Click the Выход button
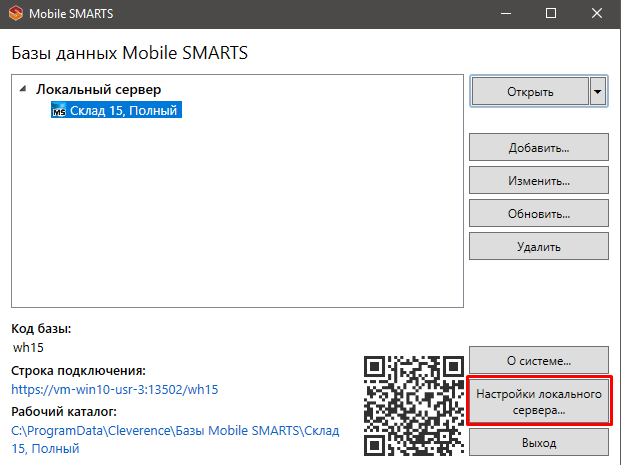621x465 pixels. (x=539, y=442)
